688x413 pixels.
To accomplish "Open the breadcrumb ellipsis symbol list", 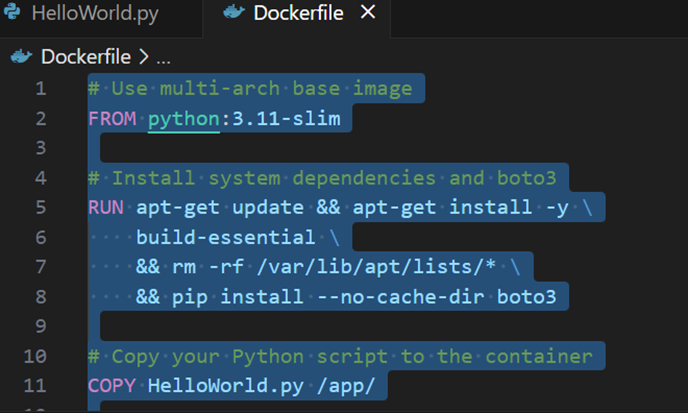I will click(x=163, y=58).
